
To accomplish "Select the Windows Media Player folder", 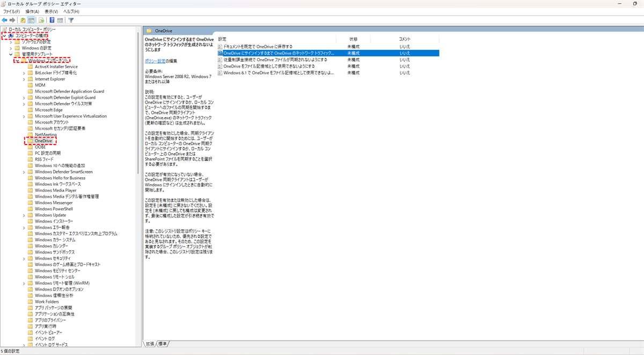I will pyautogui.click(x=56, y=190).
